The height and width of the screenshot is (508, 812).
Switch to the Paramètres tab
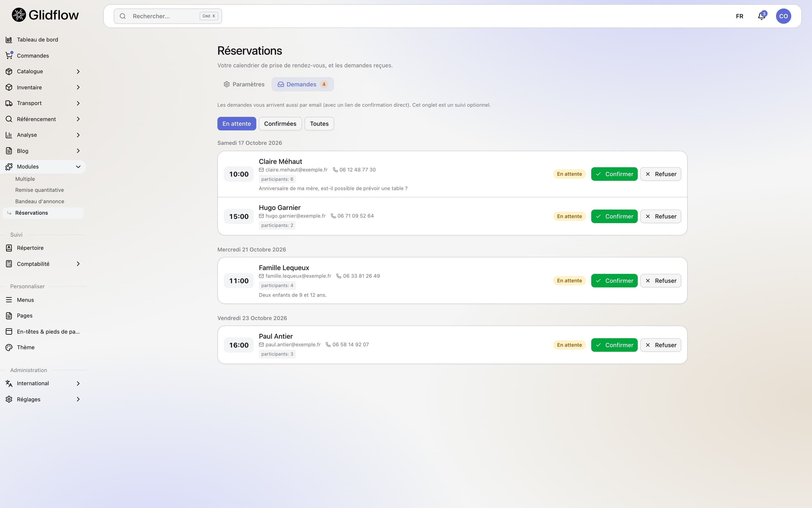tap(244, 84)
